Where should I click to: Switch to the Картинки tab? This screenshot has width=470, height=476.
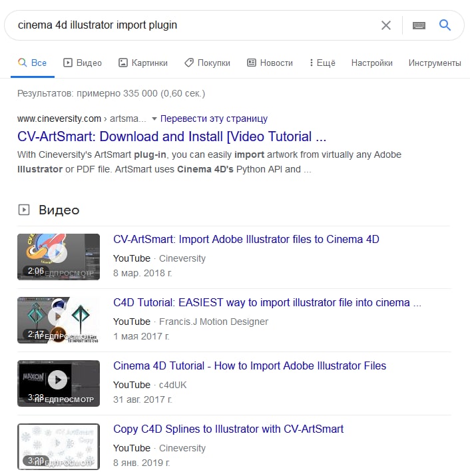point(142,63)
